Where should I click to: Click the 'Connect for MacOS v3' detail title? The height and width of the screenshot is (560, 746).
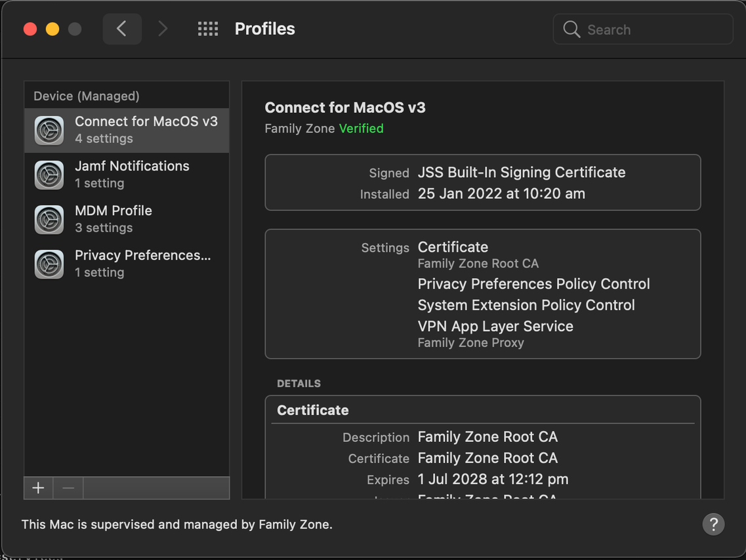(x=345, y=108)
